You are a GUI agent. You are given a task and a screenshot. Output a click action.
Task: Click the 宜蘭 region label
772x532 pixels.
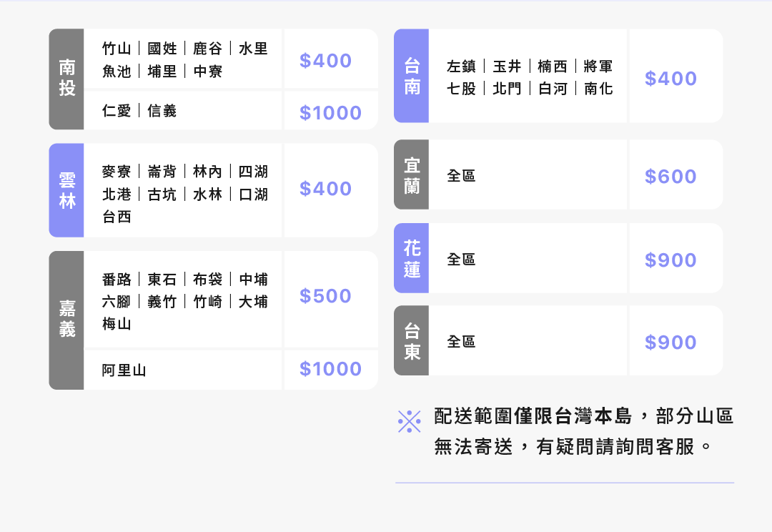412,175
